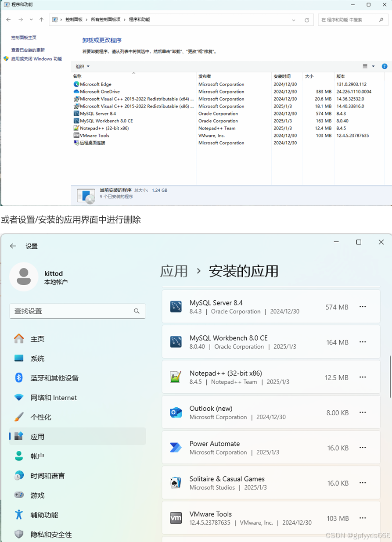
Task: Click the MySQL Workbench 8.0 CE icon in control panel
Action: click(x=76, y=121)
